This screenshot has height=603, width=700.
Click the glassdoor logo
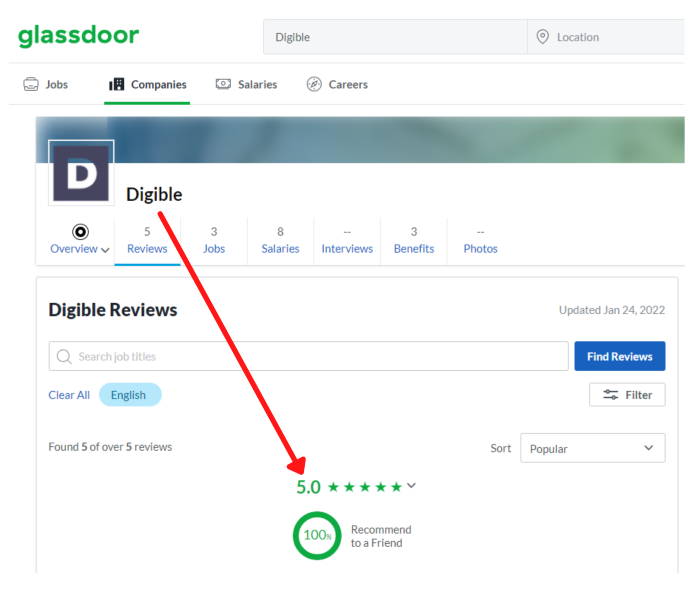click(x=78, y=36)
